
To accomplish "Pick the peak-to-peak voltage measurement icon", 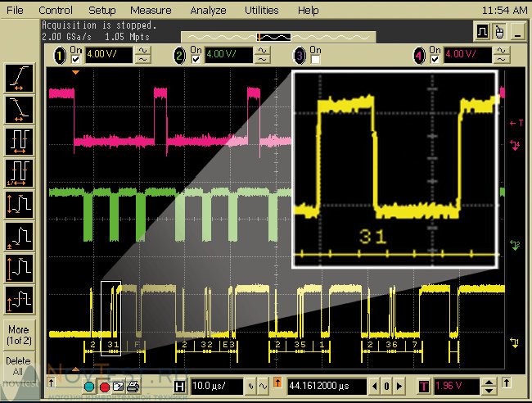I will [20, 204].
